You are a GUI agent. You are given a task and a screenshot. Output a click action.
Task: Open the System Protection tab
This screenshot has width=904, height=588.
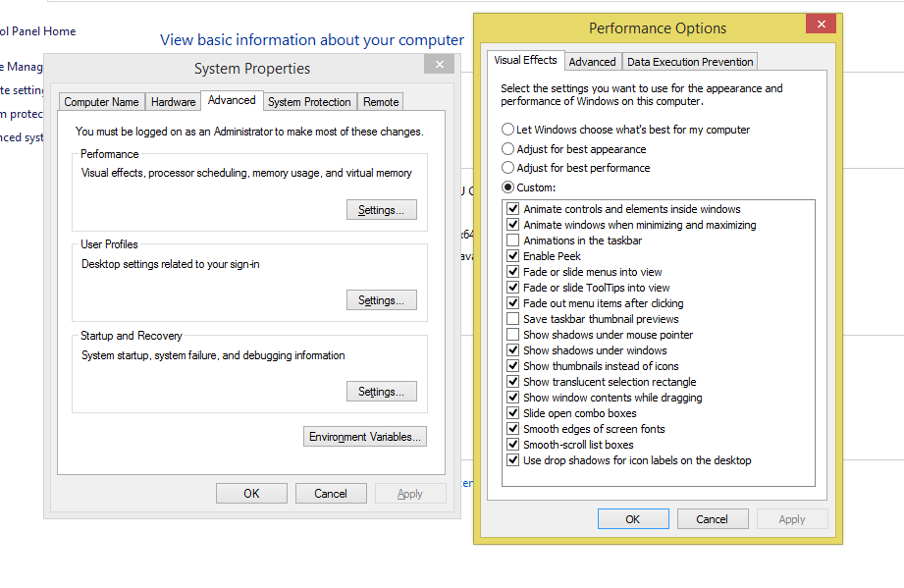point(309,102)
